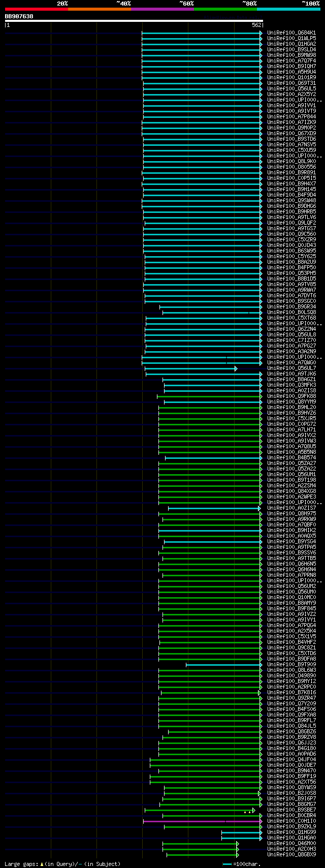Open hit UniRef100_Q1WLP5
This screenshot has height=868, width=325.
(291, 39)
